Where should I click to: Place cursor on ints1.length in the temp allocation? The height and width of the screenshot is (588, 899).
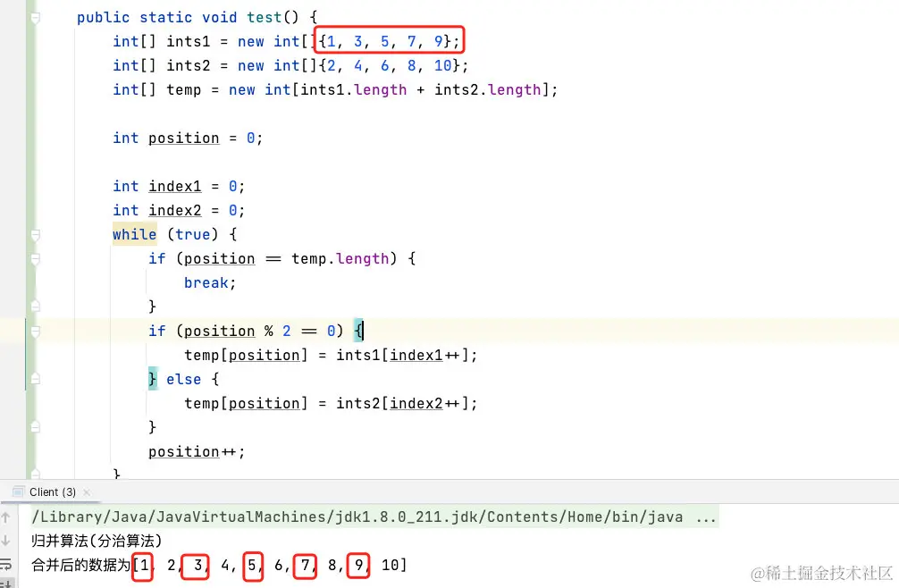click(354, 89)
